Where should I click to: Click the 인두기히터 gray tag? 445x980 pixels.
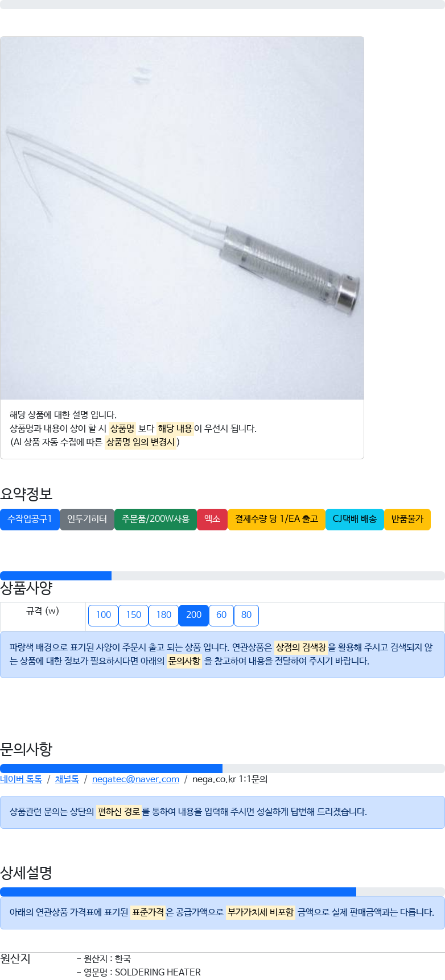click(x=87, y=519)
